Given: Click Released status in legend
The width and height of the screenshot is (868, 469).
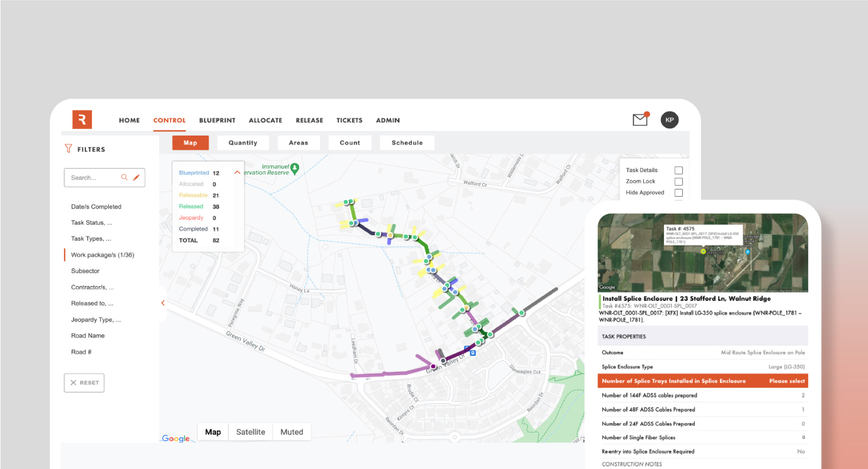Looking at the screenshot, I should pyautogui.click(x=191, y=206).
